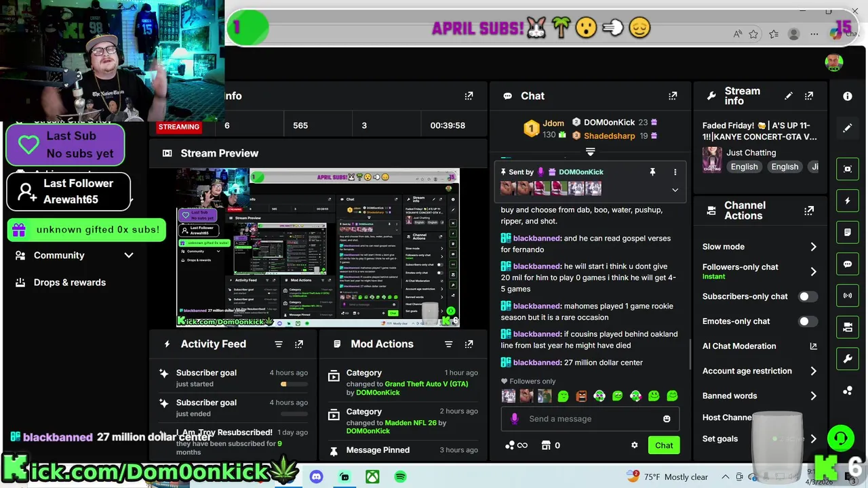Pop out the Chat panel
Screen dimensions: 868x488
click(x=673, y=96)
